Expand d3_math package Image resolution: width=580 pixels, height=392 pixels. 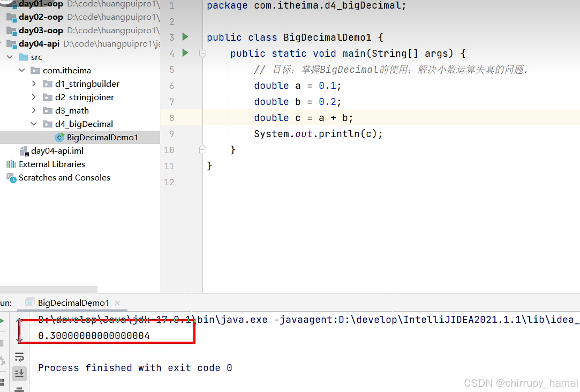click(x=34, y=110)
